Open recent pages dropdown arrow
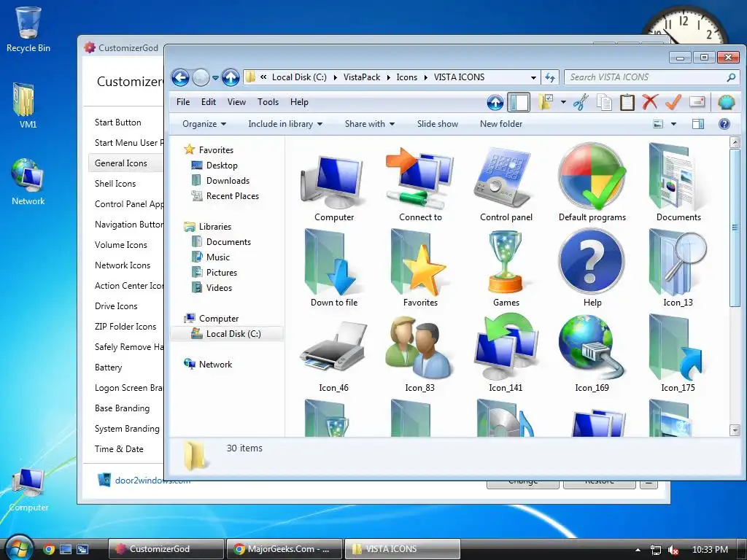This screenshot has width=747, height=560. coord(215,77)
